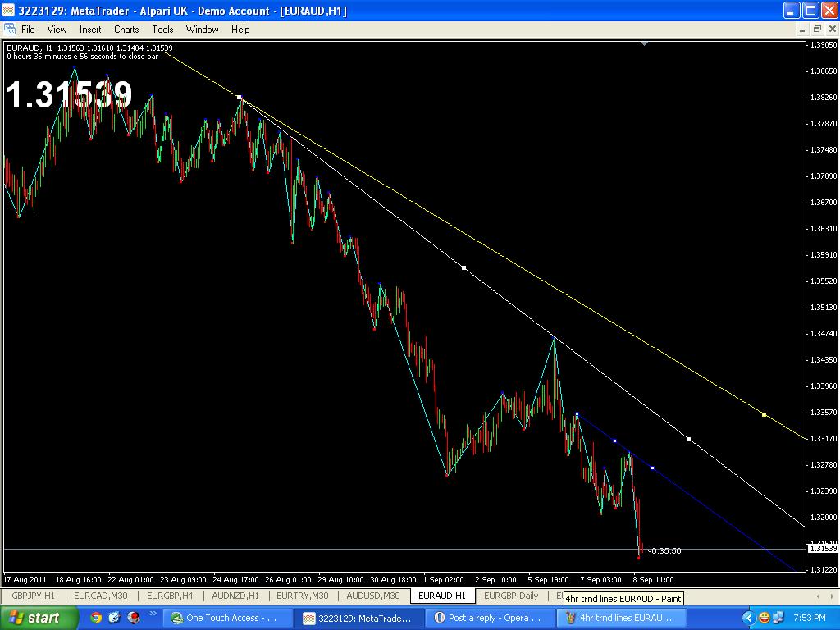The height and width of the screenshot is (630, 840).
Task: Open the EURGBP,Daily chart tab
Action: pos(511,596)
